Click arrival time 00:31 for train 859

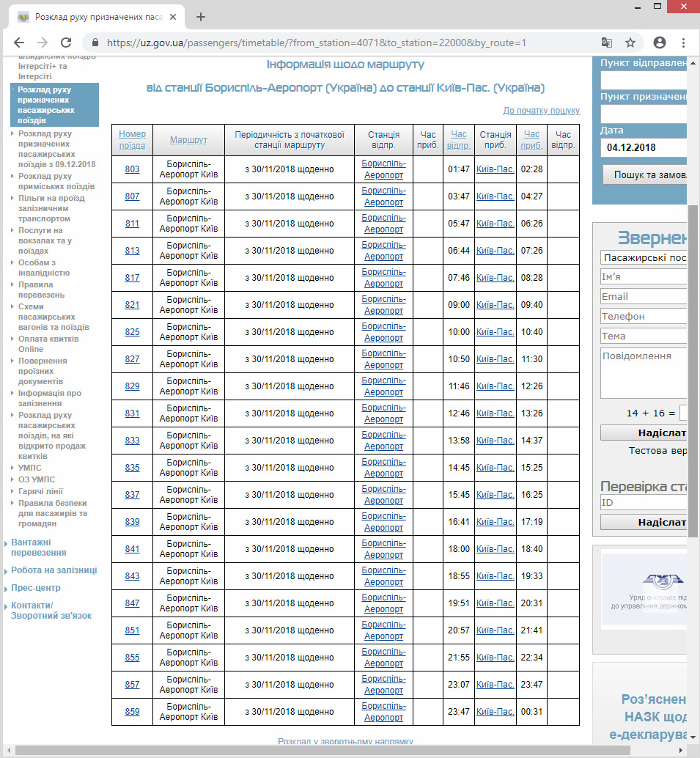coord(531,712)
